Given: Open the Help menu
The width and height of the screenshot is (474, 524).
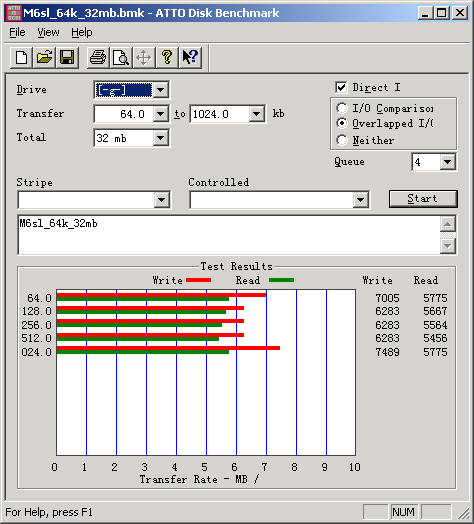Looking at the screenshot, I should click(x=82, y=32).
